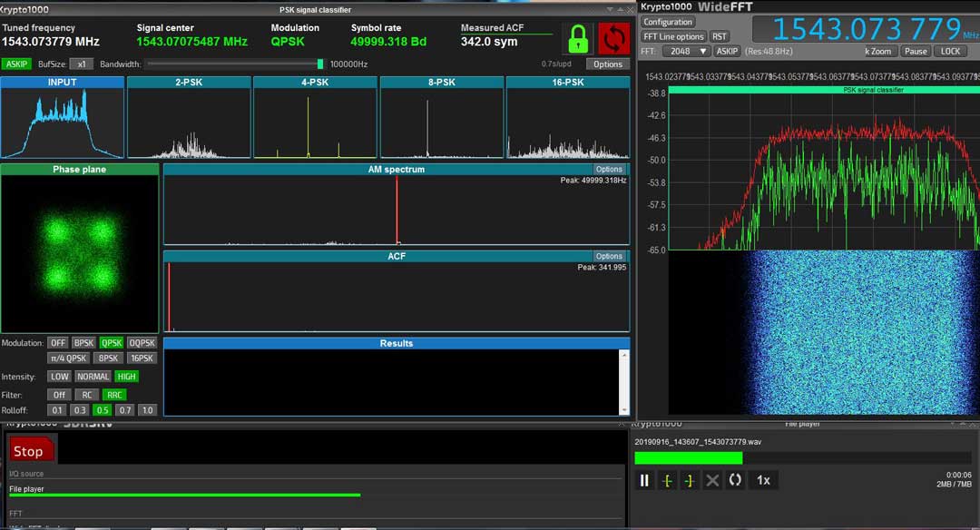Turn Filter Off
This screenshot has height=530, width=980.
[59, 395]
